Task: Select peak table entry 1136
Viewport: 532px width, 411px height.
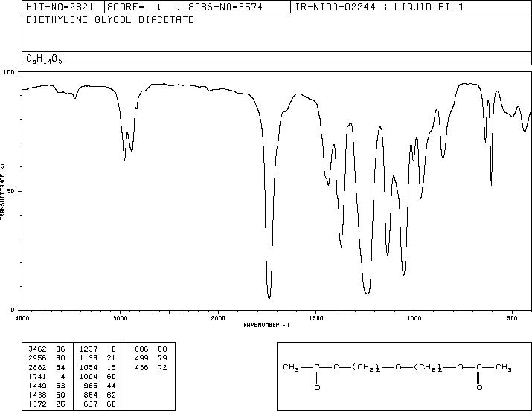Action: [x=89, y=358]
